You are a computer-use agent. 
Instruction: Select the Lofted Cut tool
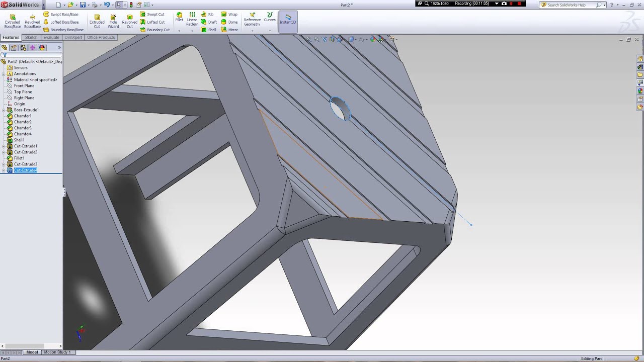152,22
